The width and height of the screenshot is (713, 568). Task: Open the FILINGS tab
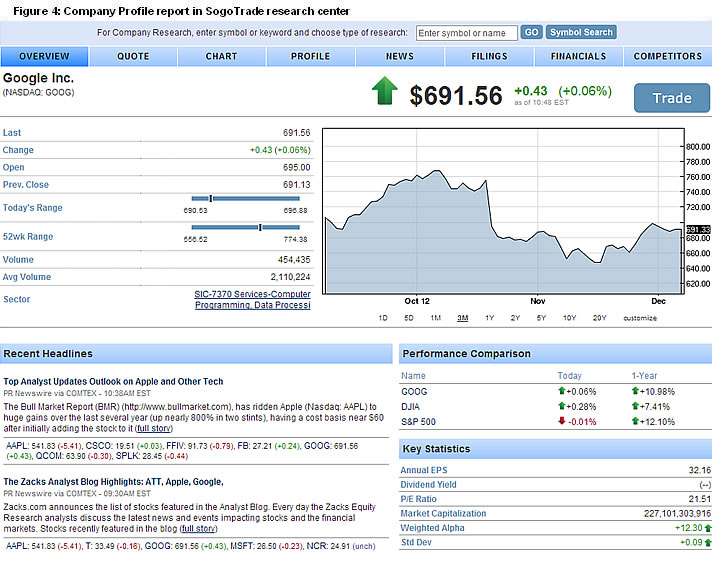point(489,56)
